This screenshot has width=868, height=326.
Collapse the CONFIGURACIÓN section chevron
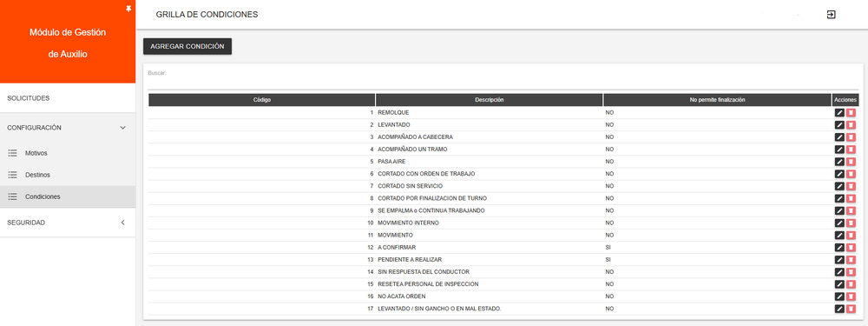coord(123,128)
